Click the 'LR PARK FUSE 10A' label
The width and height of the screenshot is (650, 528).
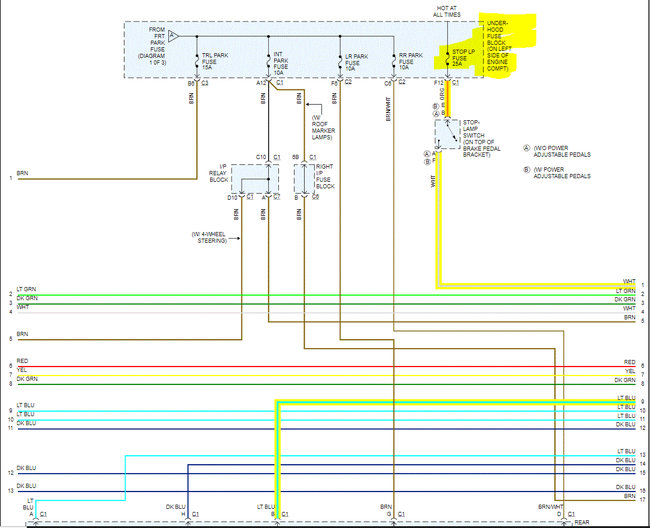tap(356, 62)
